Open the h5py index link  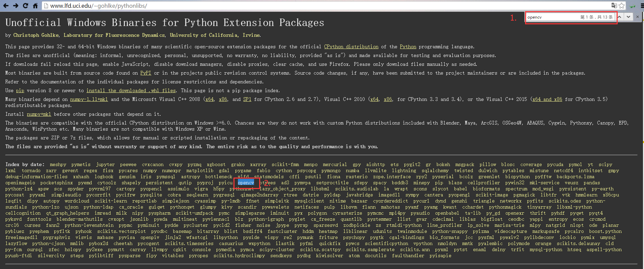[219, 189]
